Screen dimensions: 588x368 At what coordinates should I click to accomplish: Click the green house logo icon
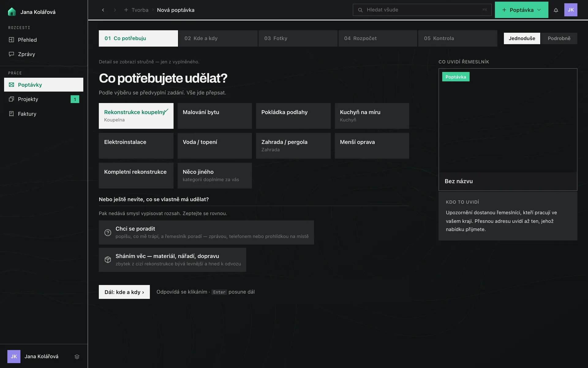point(12,12)
